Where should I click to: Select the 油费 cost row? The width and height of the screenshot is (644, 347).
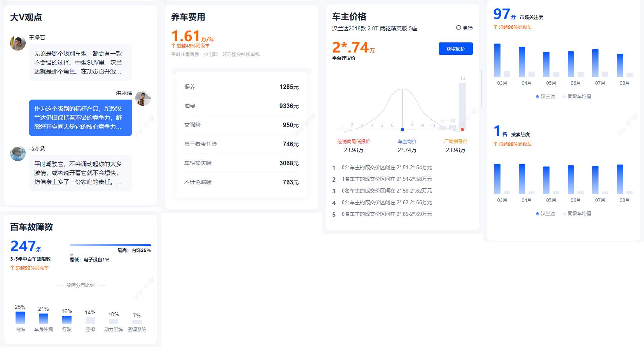241,106
